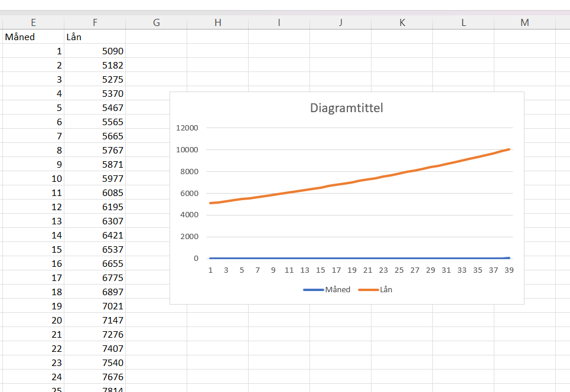Select column E header

(33, 22)
